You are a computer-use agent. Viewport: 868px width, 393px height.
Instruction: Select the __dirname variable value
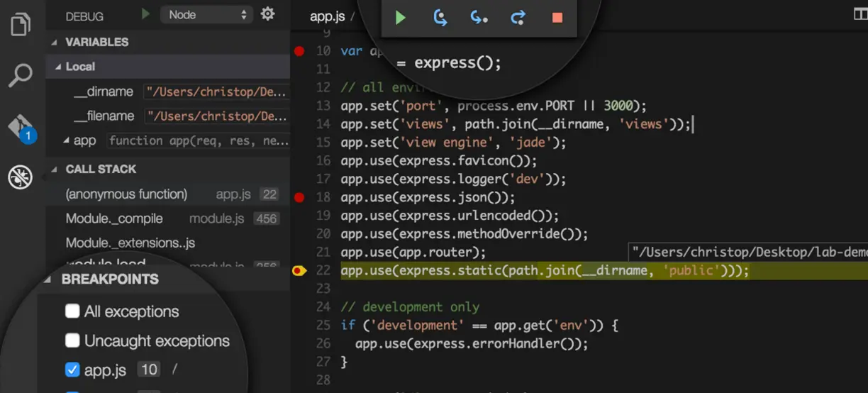coord(217,92)
